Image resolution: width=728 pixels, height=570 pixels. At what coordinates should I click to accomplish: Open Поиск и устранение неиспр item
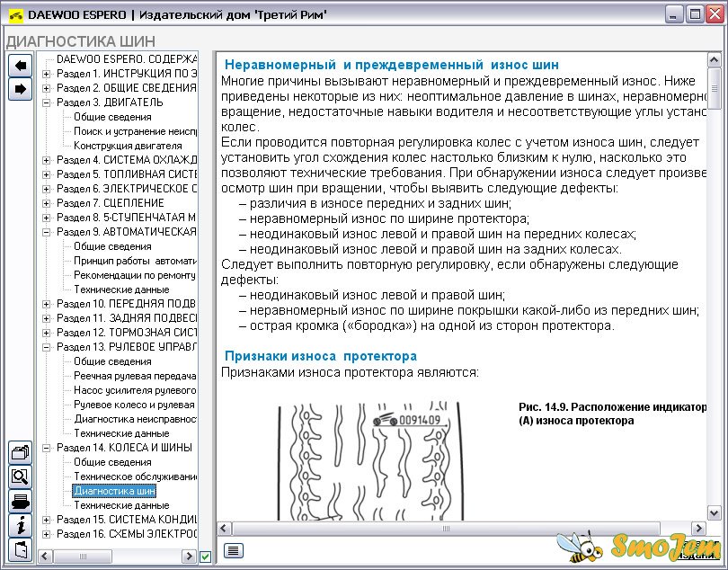click(x=136, y=131)
